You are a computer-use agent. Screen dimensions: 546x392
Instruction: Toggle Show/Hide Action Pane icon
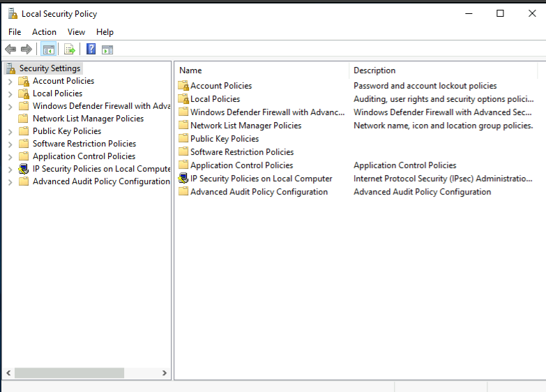[107, 50]
